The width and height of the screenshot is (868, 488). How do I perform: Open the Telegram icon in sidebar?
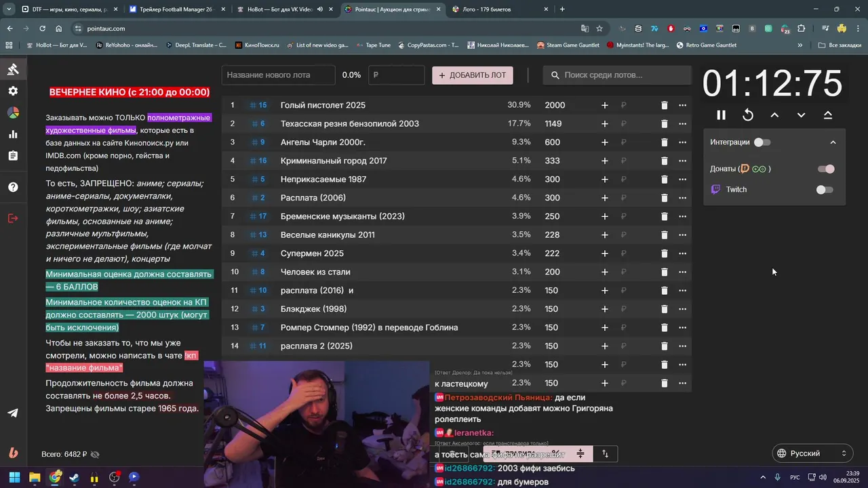pyautogui.click(x=13, y=413)
